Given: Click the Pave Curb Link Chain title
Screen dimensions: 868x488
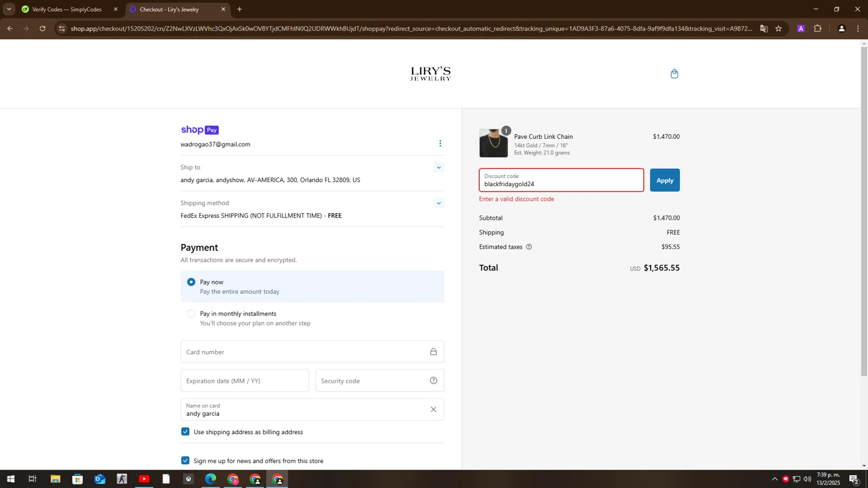Looking at the screenshot, I should [x=543, y=137].
